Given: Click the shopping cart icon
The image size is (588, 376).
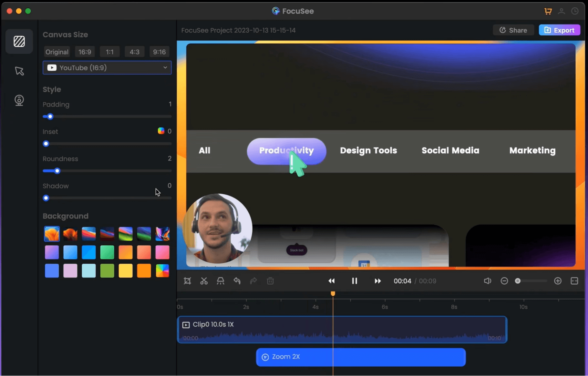Looking at the screenshot, I should 548,11.
